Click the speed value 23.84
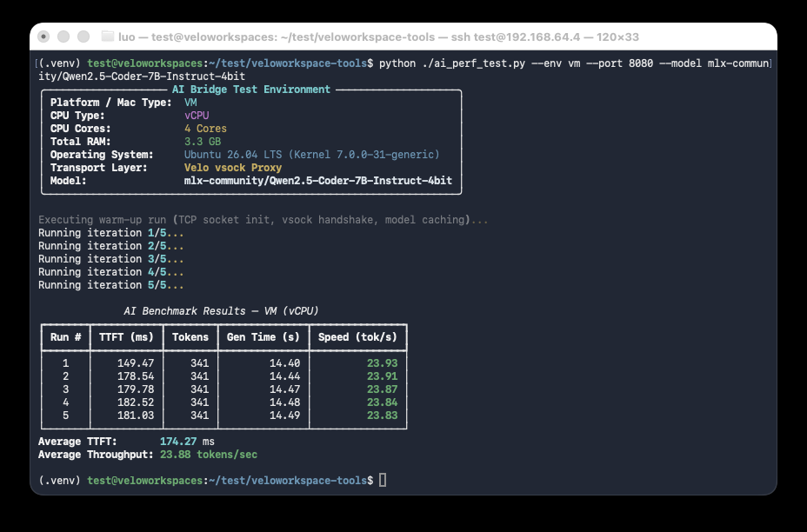 tap(383, 402)
